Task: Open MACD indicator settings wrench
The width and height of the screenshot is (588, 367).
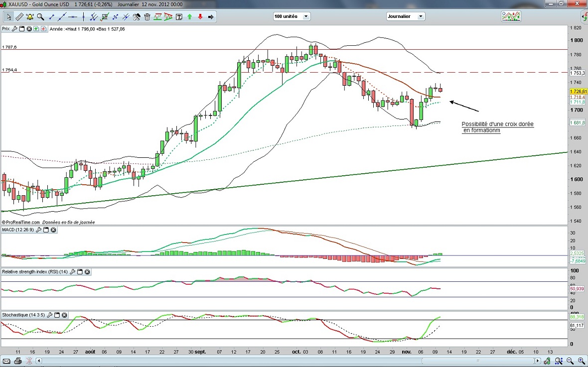Action: click(38, 230)
